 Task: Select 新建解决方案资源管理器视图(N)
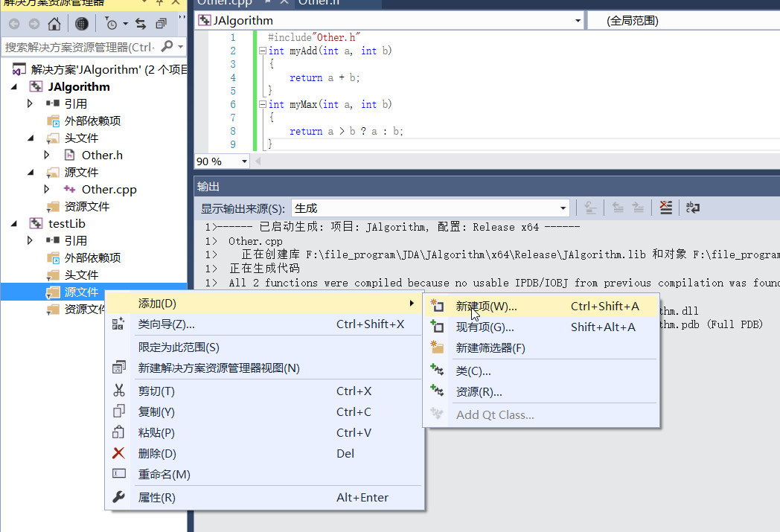[x=265, y=368]
